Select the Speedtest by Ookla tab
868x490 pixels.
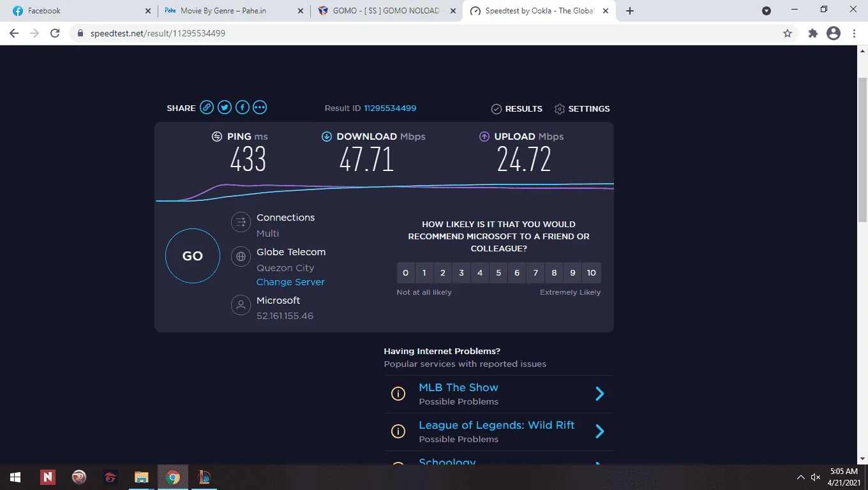coord(539,11)
